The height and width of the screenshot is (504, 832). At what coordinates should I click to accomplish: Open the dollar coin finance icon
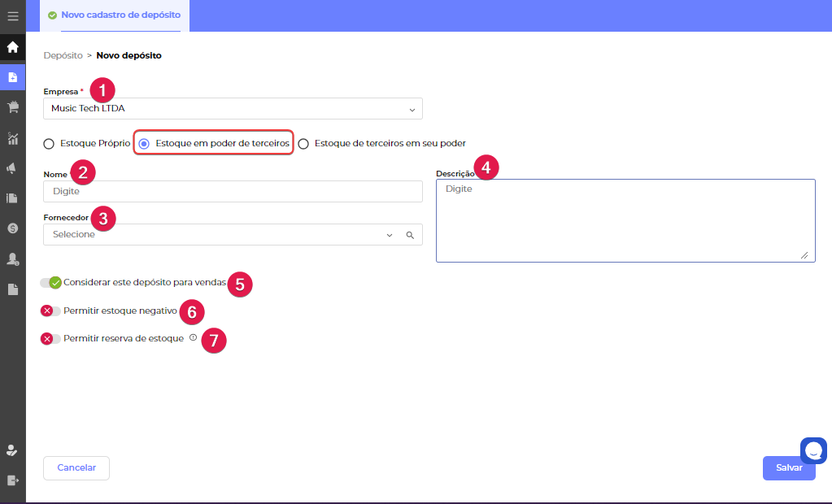12,228
